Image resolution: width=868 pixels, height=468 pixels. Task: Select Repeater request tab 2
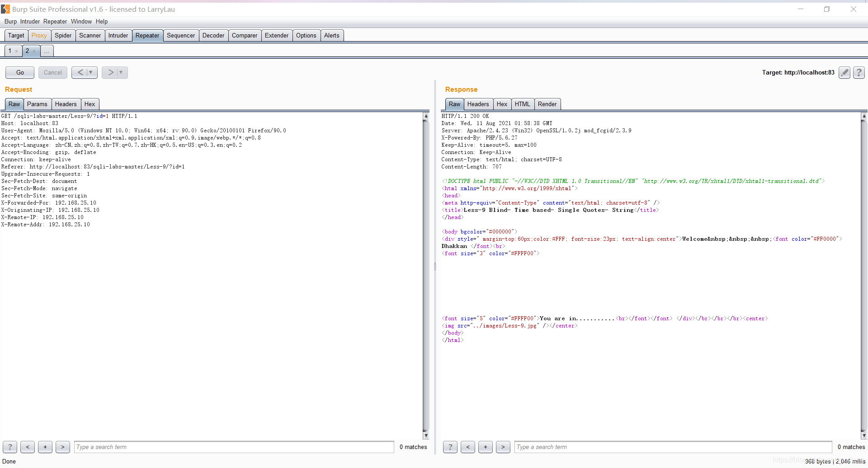[x=28, y=51]
